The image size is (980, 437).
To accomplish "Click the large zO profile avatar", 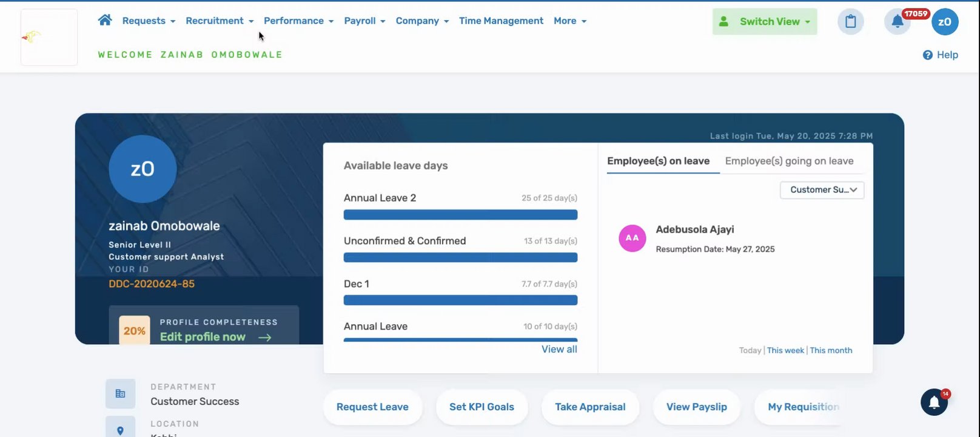I will [143, 169].
